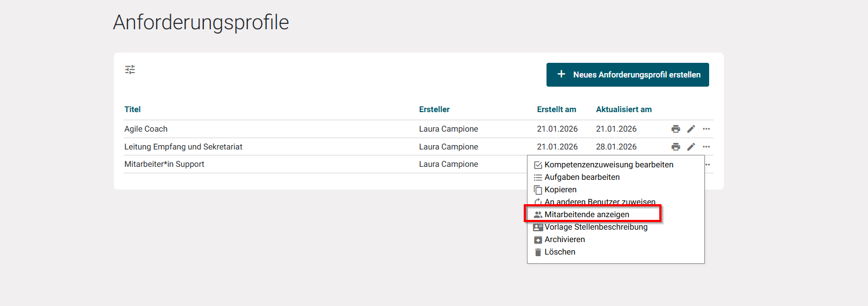Click three-dot menu of Mitarbeiter*in Support row

(708, 165)
